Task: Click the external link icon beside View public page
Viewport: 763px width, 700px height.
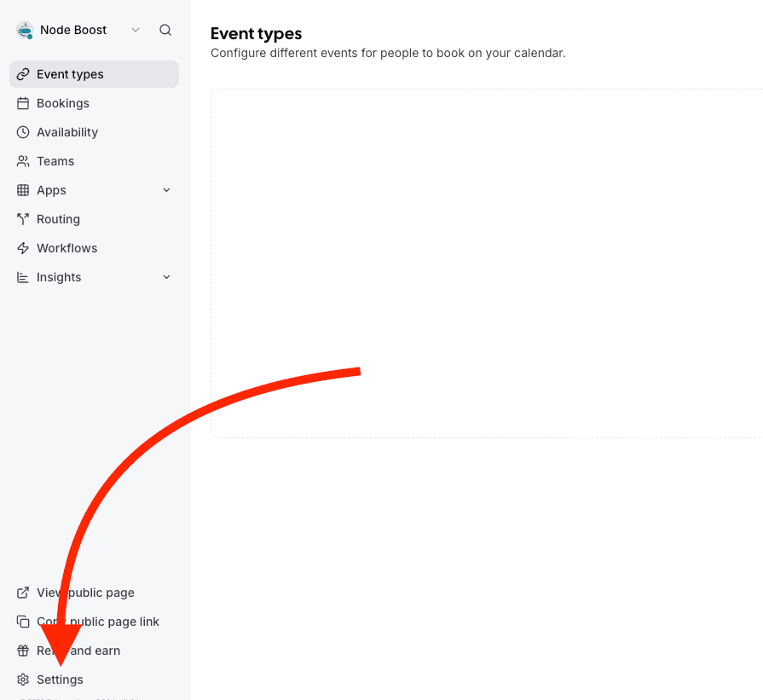Action: tap(22, 593)
